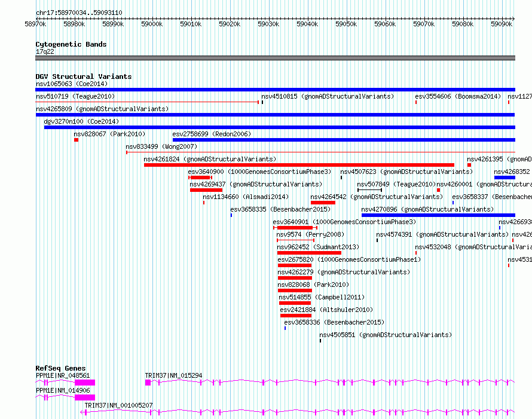Click the PPM1E|NM_014906 transcript label
The height and width of the screenshot is (419, 532).
coord(63,390)
